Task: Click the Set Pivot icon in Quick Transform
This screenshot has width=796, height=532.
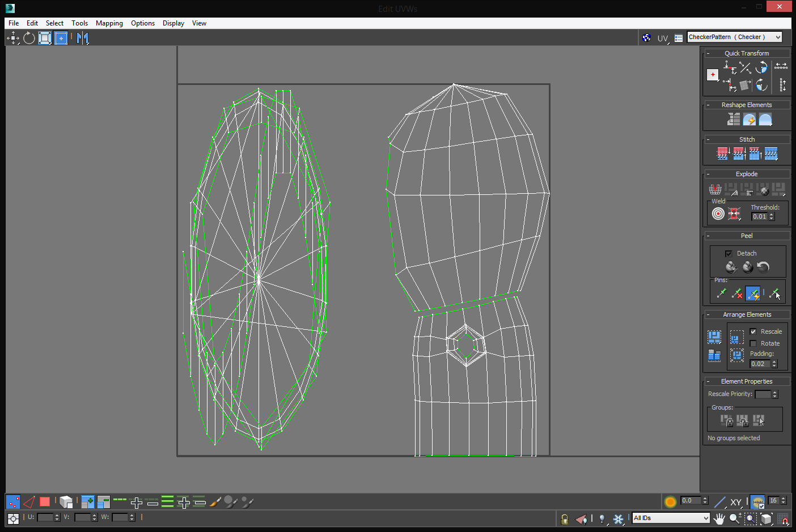Action: pos(713,74)
